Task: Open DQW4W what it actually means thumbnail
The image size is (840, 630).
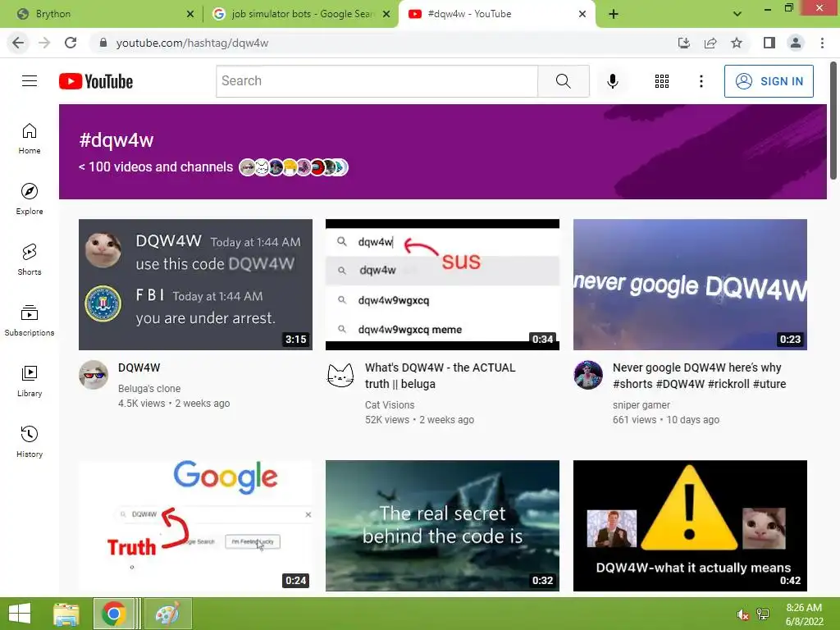Action: tap(690, 526)
